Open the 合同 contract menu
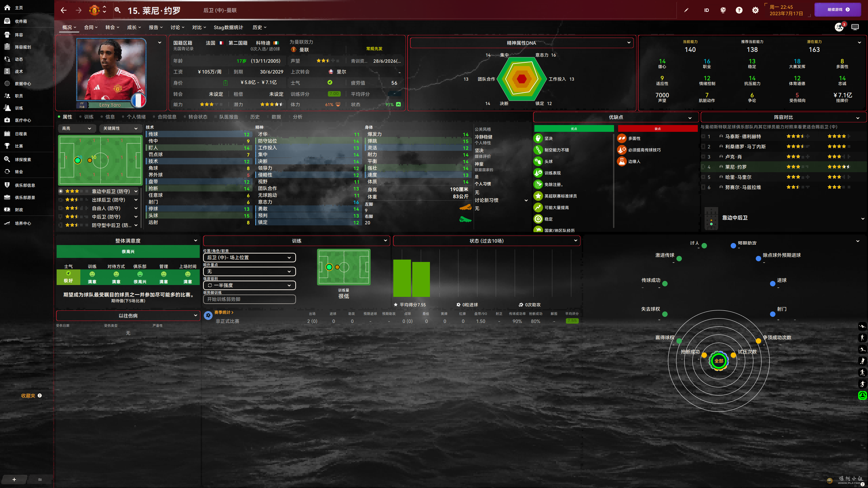 [91, 27]
